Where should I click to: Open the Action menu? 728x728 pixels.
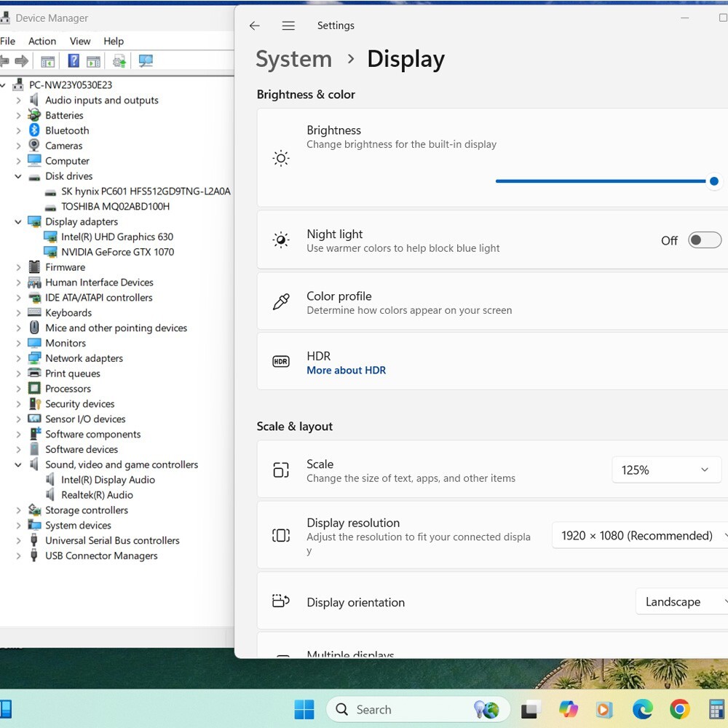coord(42,41)
